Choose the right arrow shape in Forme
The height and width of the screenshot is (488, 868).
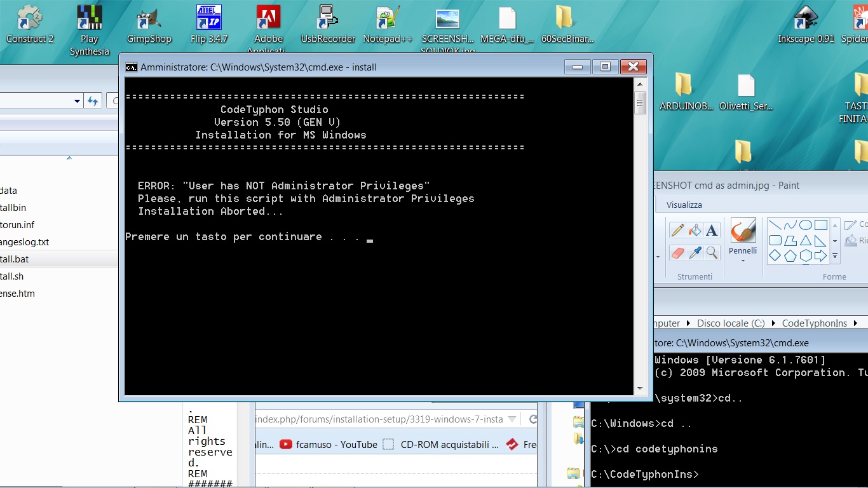(820, 256)
